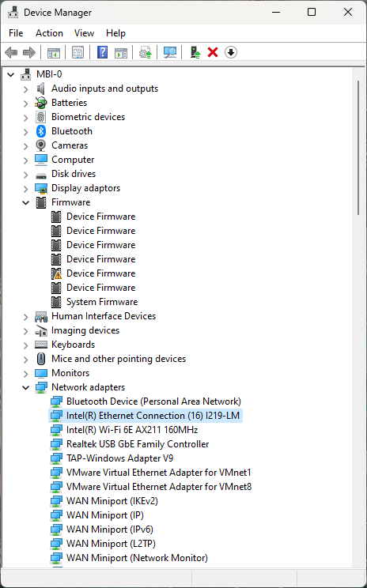
Task: Click the Batteries category icon
Action: (41, 103)
